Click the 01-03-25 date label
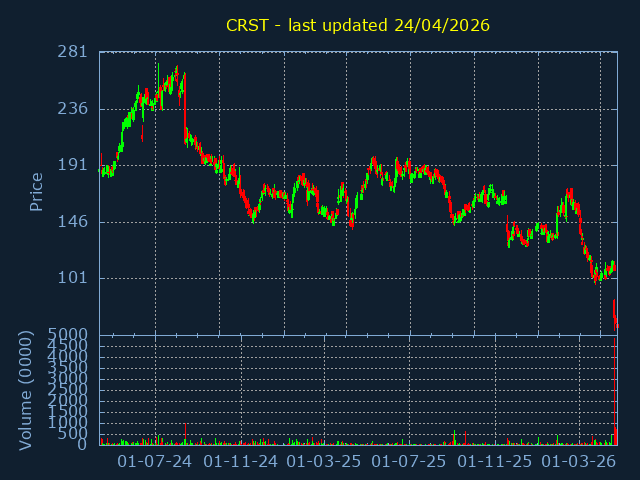Viewport: 640px width, 480px height. (324, 462)
